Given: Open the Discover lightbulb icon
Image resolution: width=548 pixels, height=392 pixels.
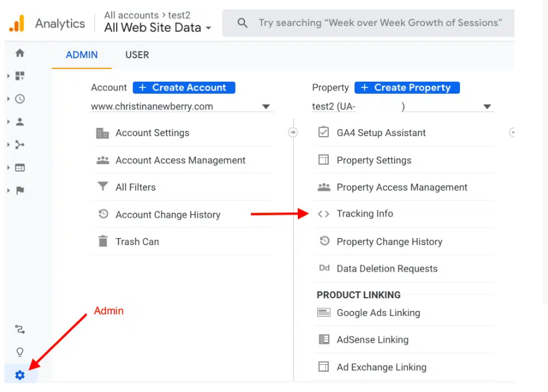Looking at the screenshot, I should pyautogui.click(x=20, y=352).
